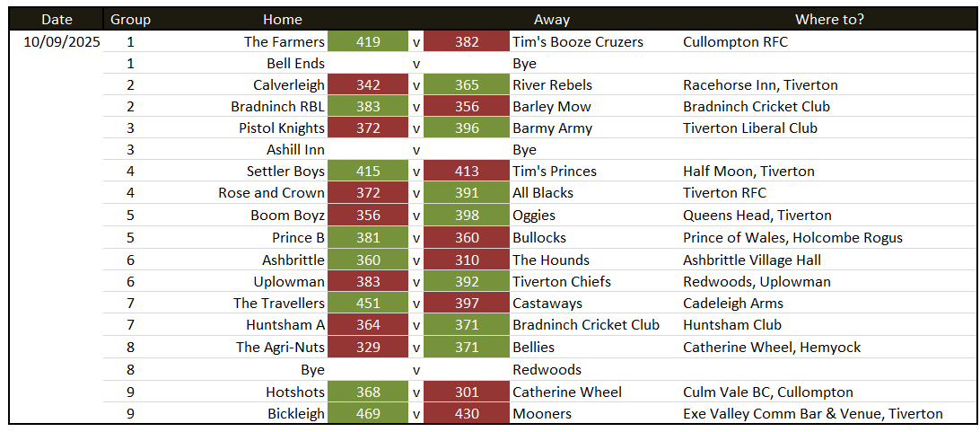
Task: Click the Group column header
Action: (130, 19)
